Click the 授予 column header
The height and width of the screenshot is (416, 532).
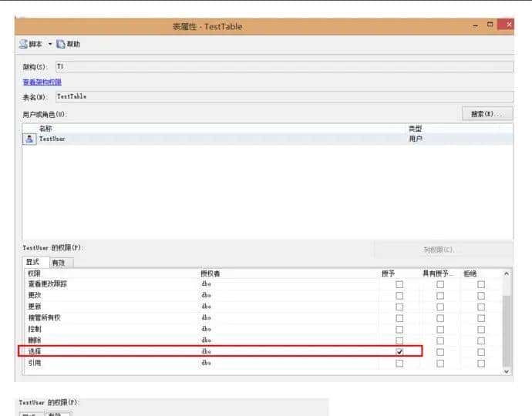[388, 273]
